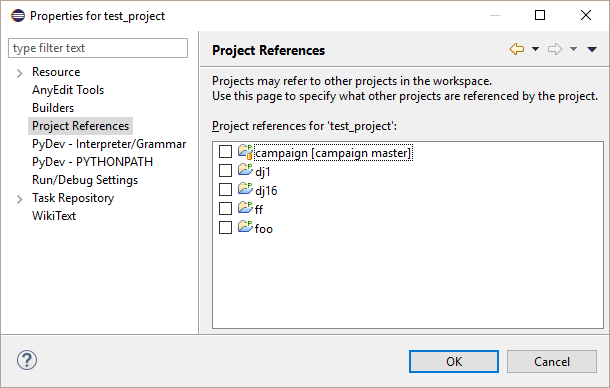The image size is (610, 388).
Task: Focus the type filter text field
Action: [98, 48]
